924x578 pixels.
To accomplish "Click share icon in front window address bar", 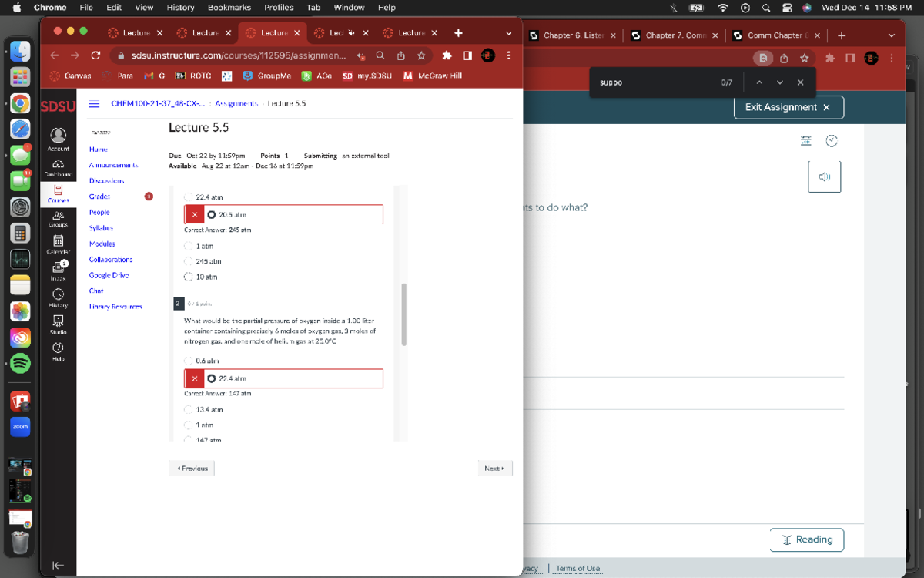I will pyautogui.click(x=401, y=55).
